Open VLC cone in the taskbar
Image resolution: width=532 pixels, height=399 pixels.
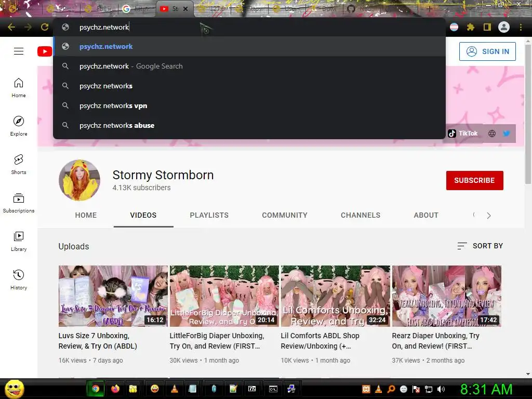click(x=175, y=389)
